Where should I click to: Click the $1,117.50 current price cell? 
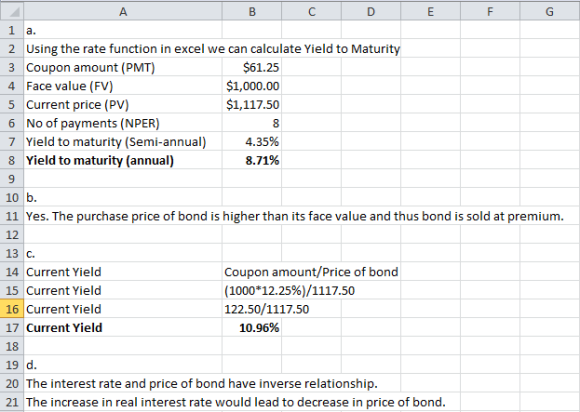(252, 104)
